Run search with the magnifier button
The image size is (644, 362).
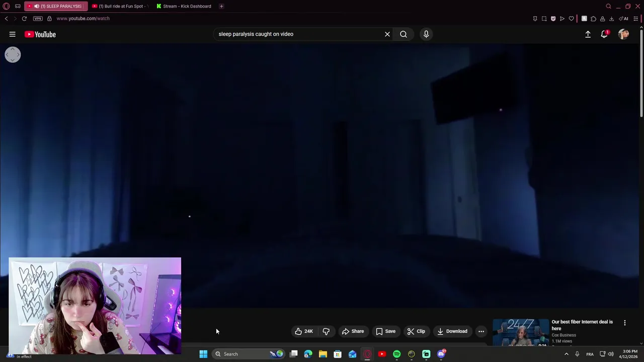404,34
